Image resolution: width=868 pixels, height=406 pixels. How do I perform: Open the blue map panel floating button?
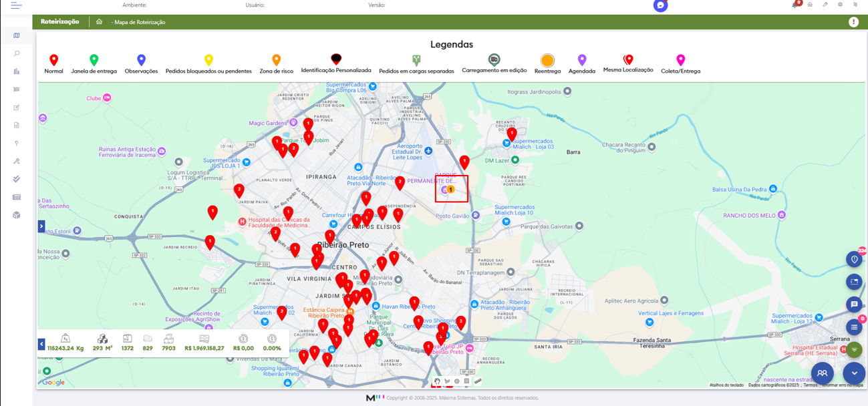(x=854, y=282)
